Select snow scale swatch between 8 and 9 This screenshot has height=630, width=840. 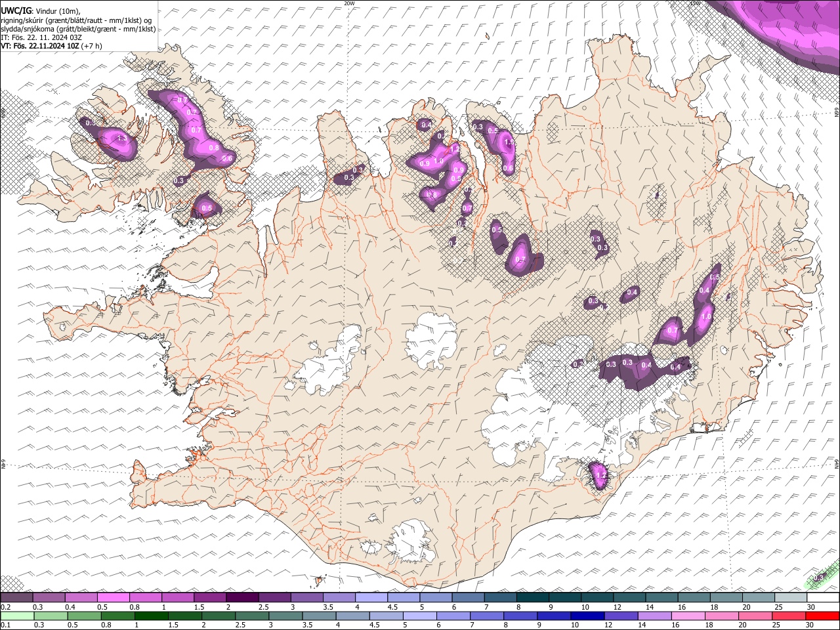coord(532,598)
